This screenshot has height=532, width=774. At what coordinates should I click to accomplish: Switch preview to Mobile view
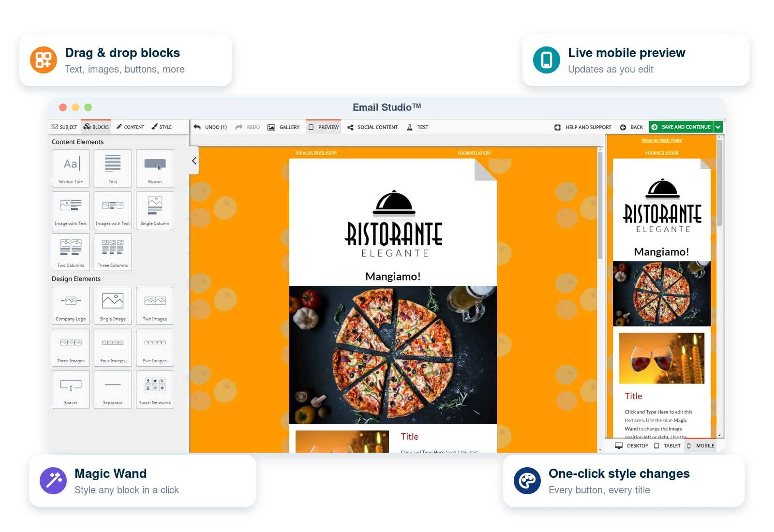pos(700,446)
